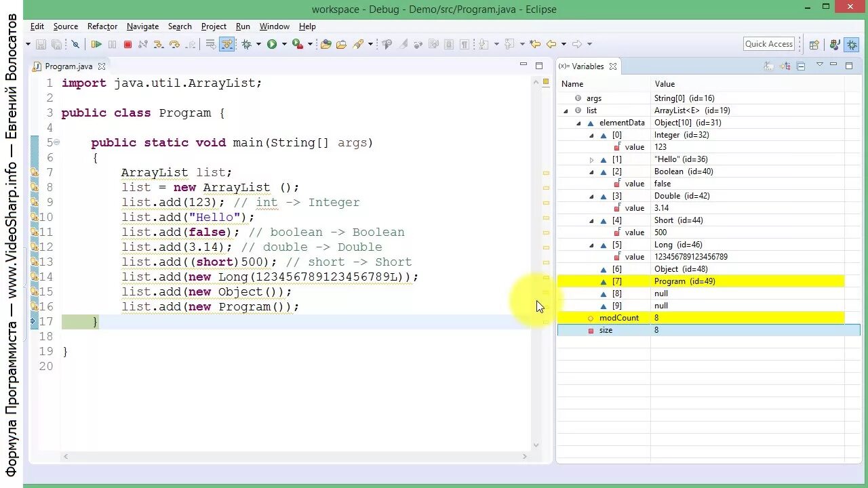
Task: Select the Debug perspective icon
Action: 852,44
